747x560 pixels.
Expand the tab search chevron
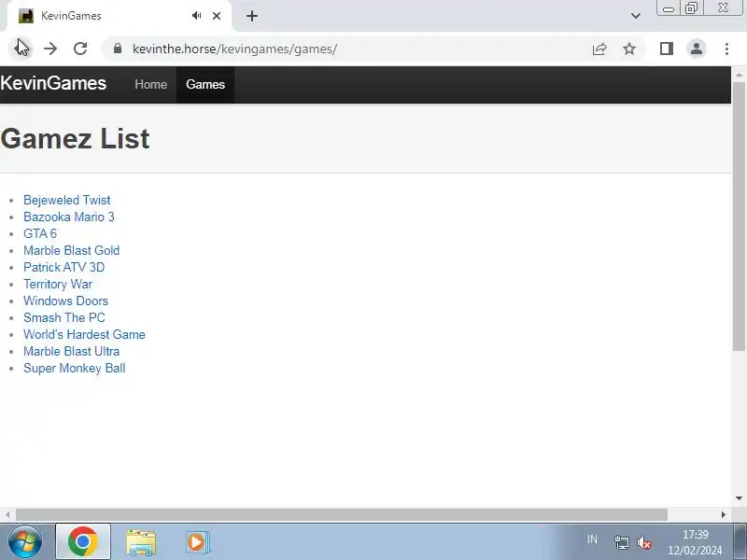coord(636,16)
